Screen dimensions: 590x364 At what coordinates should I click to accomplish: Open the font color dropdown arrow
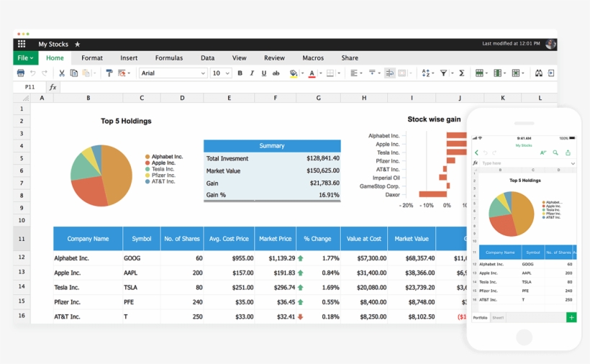coord(321,73)
